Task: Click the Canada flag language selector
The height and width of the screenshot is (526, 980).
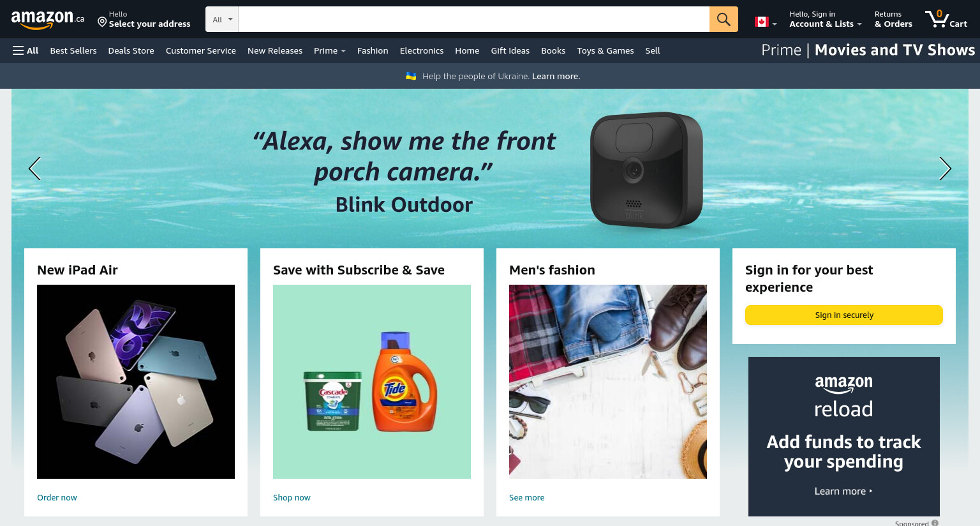Action: pos(766,22)
